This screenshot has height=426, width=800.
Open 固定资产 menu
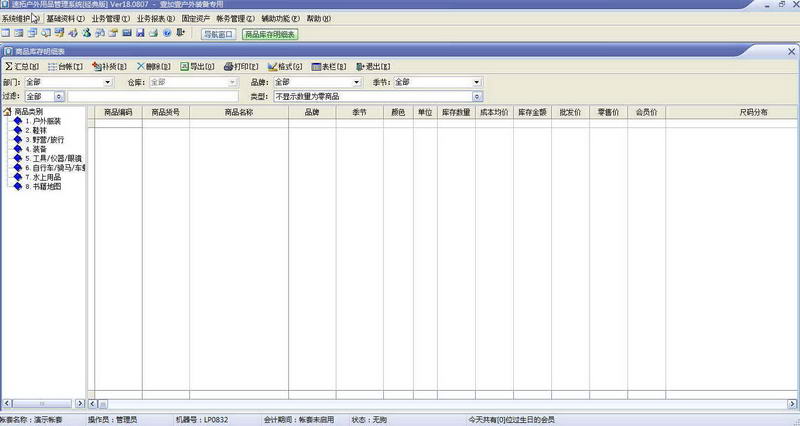pyautogui.click(x=196, y=18)
